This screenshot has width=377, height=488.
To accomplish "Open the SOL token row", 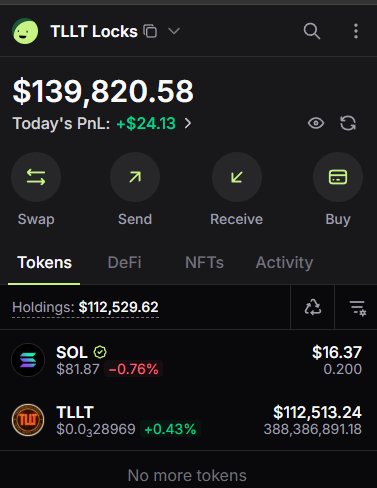I will click(x=188, y=360).
